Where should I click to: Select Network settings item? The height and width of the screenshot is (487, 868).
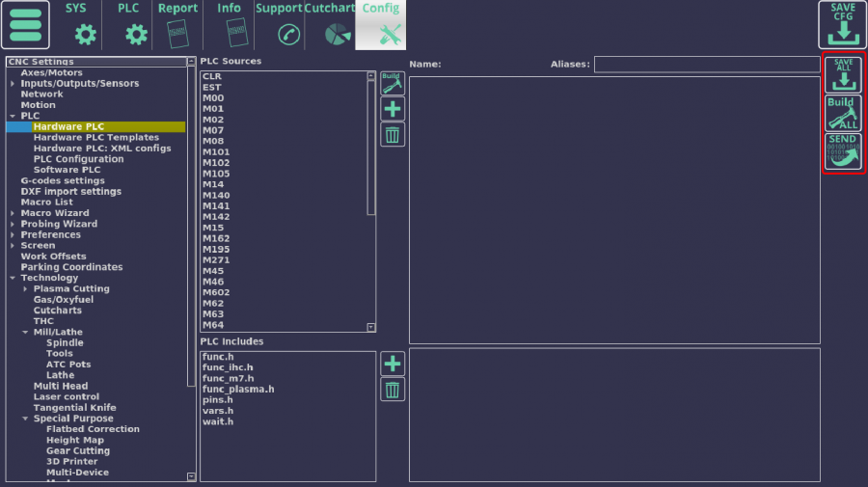pos(41,95)
